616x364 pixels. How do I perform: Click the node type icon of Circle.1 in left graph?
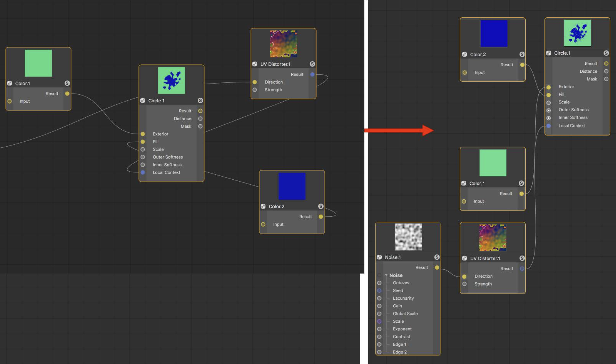(143, 101)
